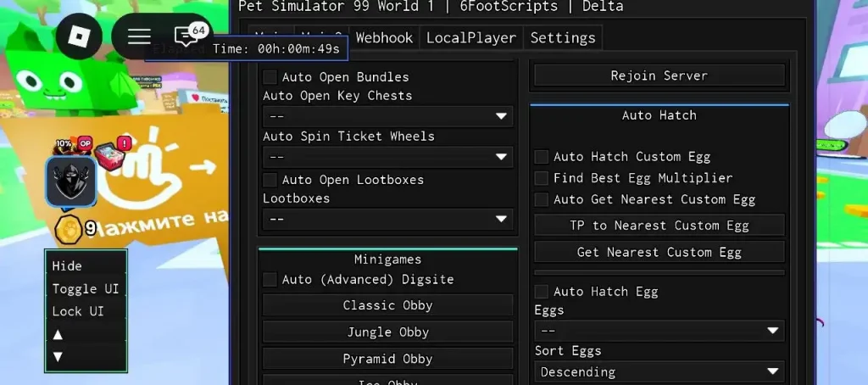Click the ninja avatar pet icon

(x=71, y=181)
